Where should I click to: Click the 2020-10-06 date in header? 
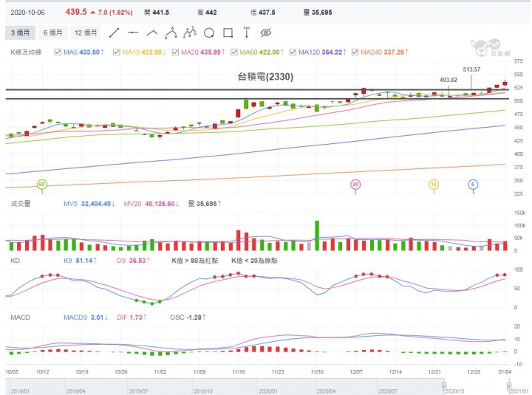pyautogui.click(x=27, y=13)
